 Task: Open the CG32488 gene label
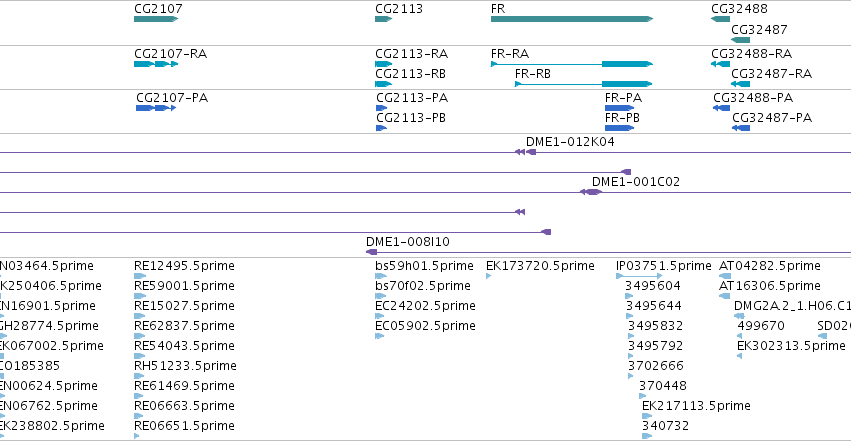(739, 9)
